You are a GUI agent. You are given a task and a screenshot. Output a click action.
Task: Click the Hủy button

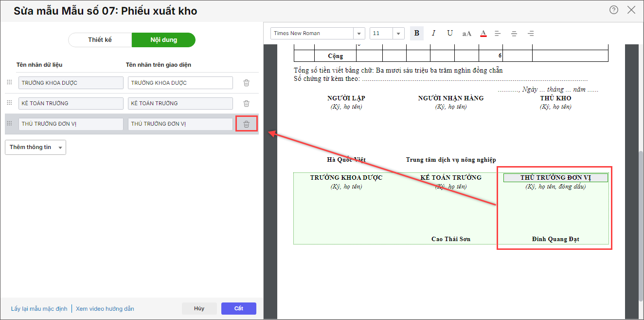click(x=199, y=308)
